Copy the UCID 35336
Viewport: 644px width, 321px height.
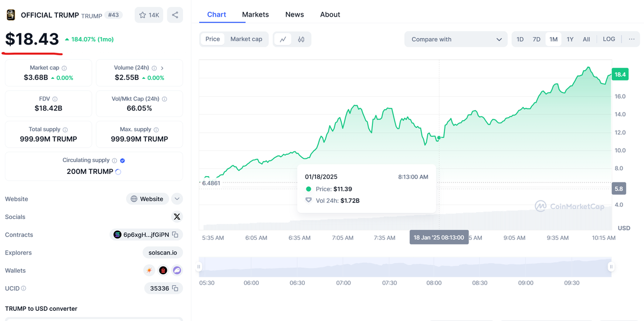tap(175, 288)
